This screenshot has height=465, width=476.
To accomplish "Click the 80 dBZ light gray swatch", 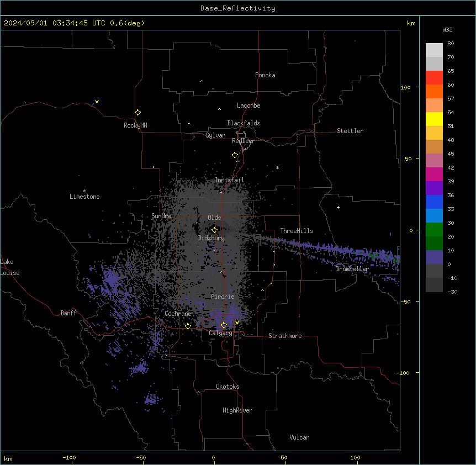I will 434,50.
